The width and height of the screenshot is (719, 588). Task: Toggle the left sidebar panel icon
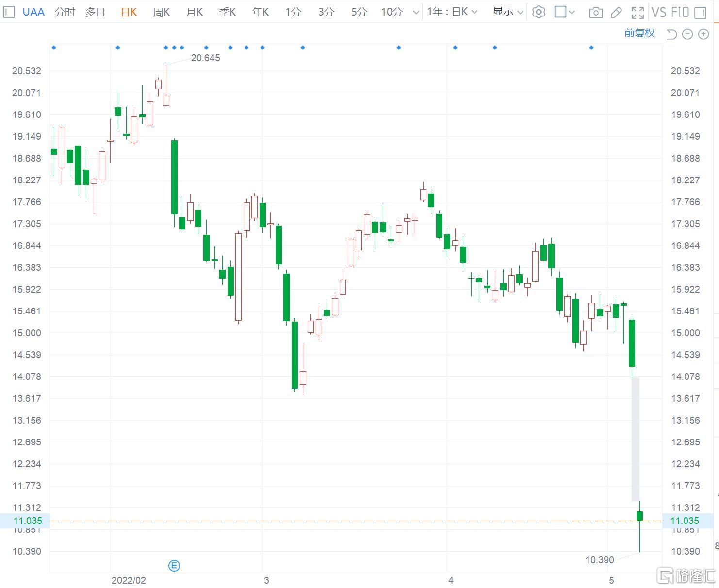tap(9, 12)
